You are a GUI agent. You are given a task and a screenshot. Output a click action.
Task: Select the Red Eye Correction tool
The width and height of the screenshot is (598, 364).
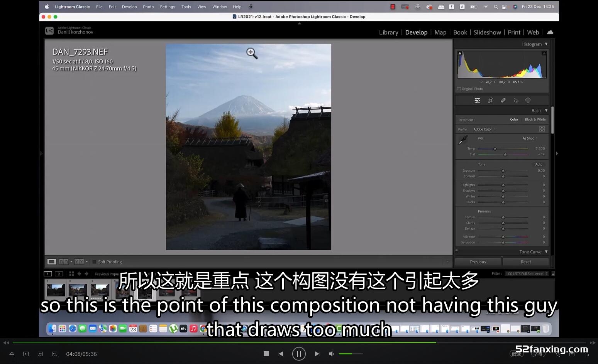(x=516, y=101)
